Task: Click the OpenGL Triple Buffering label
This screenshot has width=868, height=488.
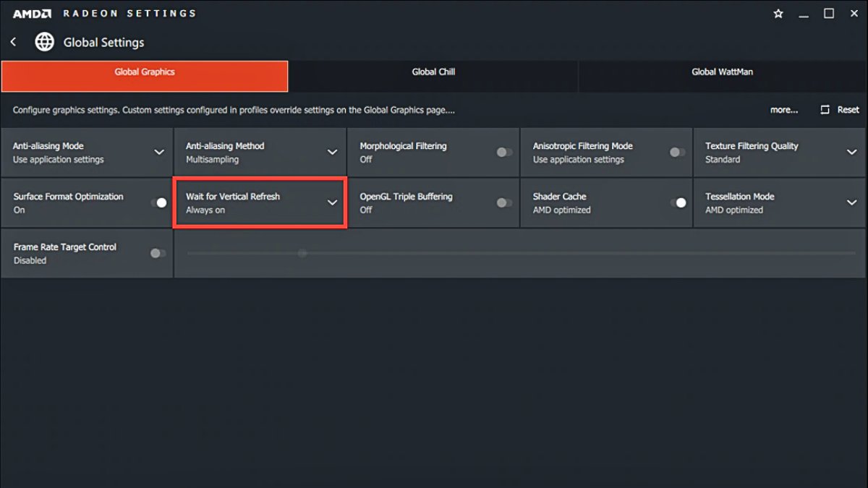Action: [x=406, y=197]
